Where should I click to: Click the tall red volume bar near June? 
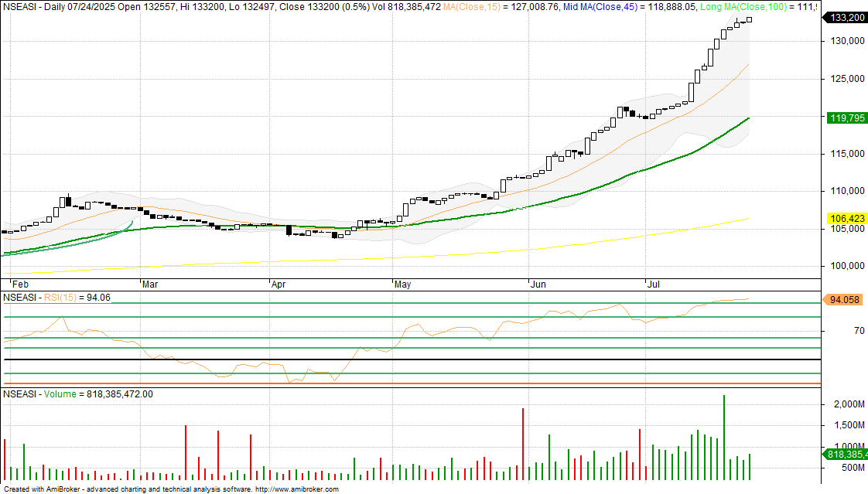point(523,445)
